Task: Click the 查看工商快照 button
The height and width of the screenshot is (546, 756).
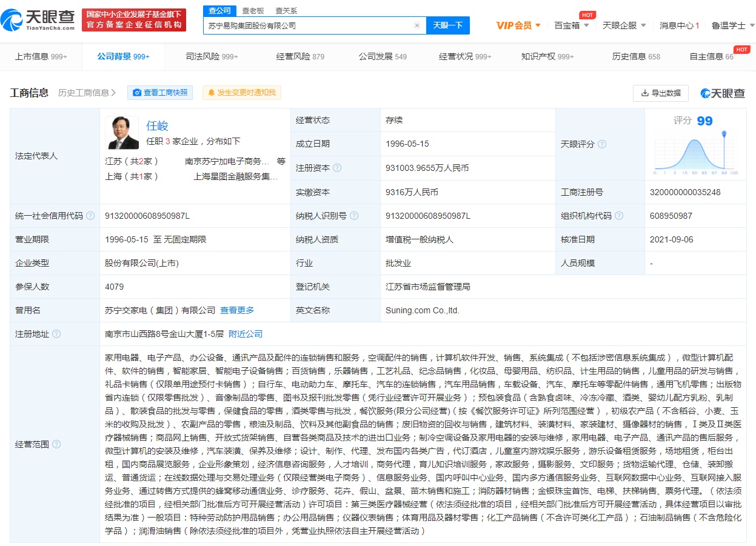Action: click(160, 93)
